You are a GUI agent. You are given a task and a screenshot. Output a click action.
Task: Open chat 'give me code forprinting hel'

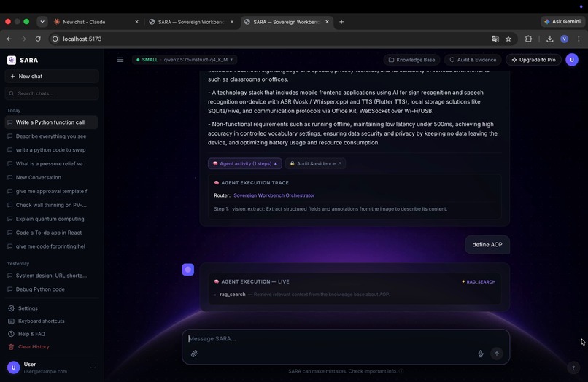click(51, 246)
